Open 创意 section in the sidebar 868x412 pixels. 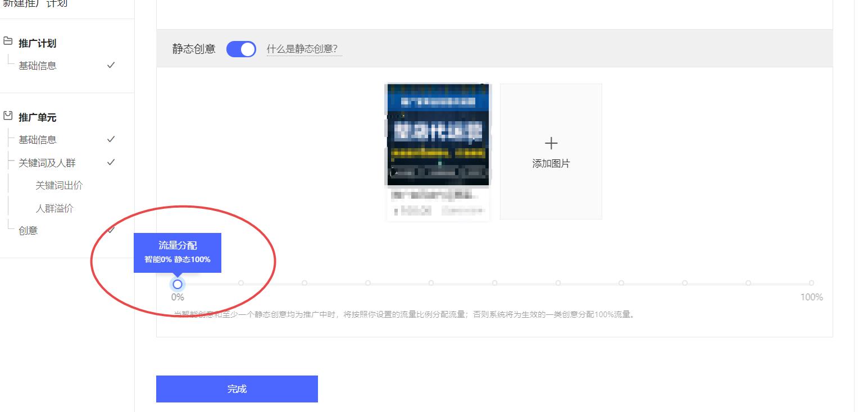[x=28, y=230]
